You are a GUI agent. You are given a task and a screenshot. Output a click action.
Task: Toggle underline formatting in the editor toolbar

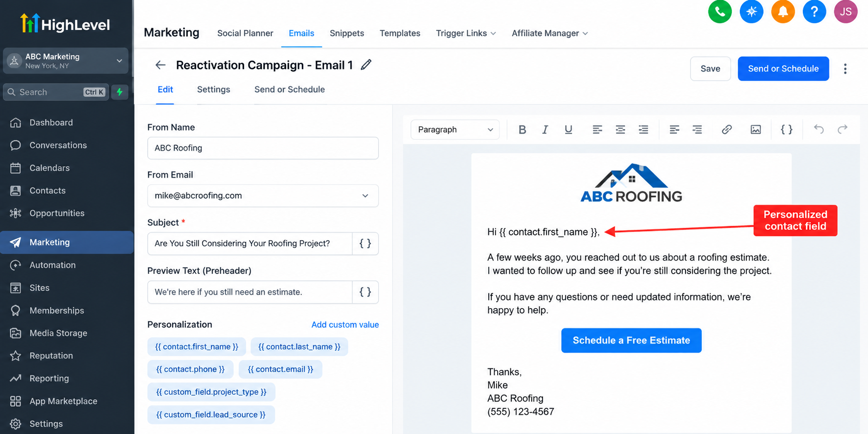point(568,130)
